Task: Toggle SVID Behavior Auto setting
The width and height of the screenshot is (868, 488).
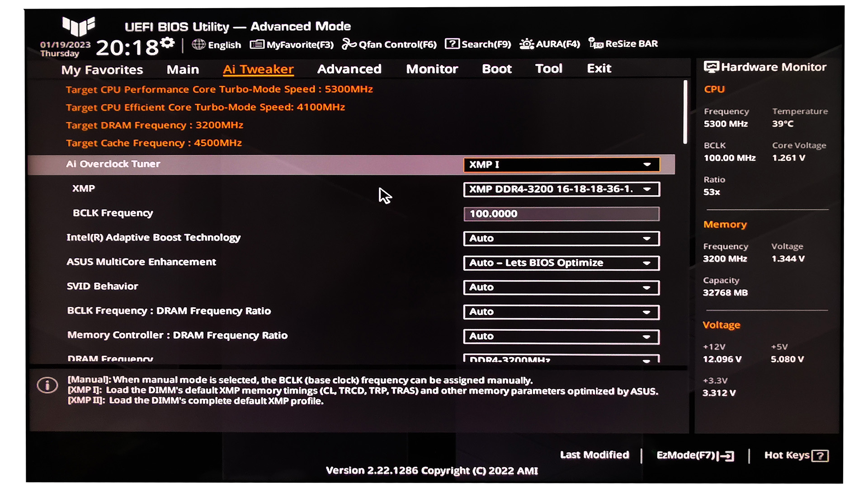Action: tap(561, 286)
